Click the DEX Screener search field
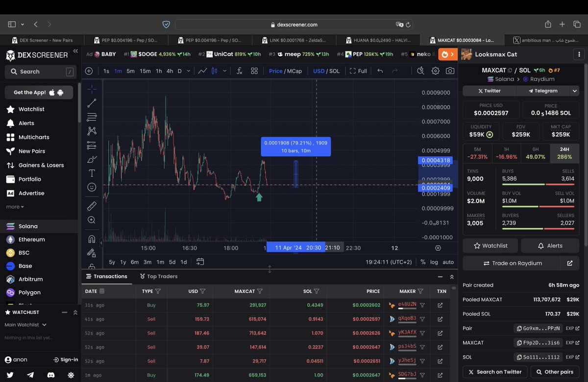 pyautogui.click(x=40, y=72)
